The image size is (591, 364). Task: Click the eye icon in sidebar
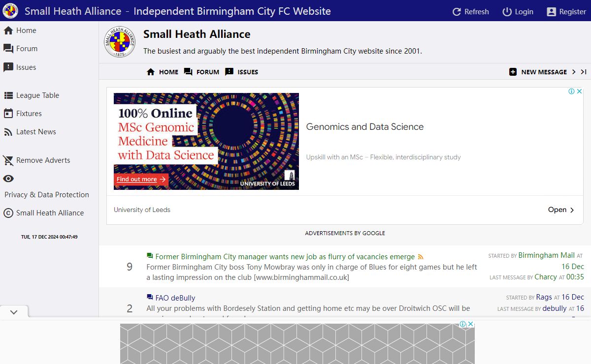pyautogui.click(x=8, y=179)
